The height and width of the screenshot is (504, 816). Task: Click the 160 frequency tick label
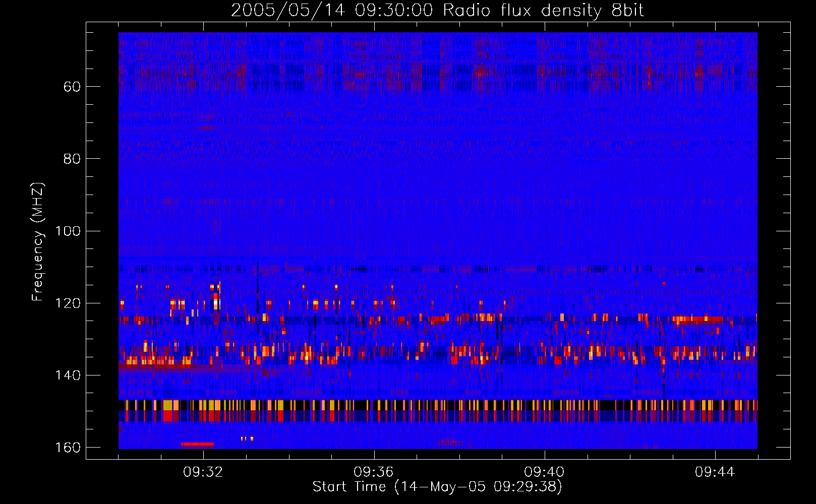tap(68, 448)
